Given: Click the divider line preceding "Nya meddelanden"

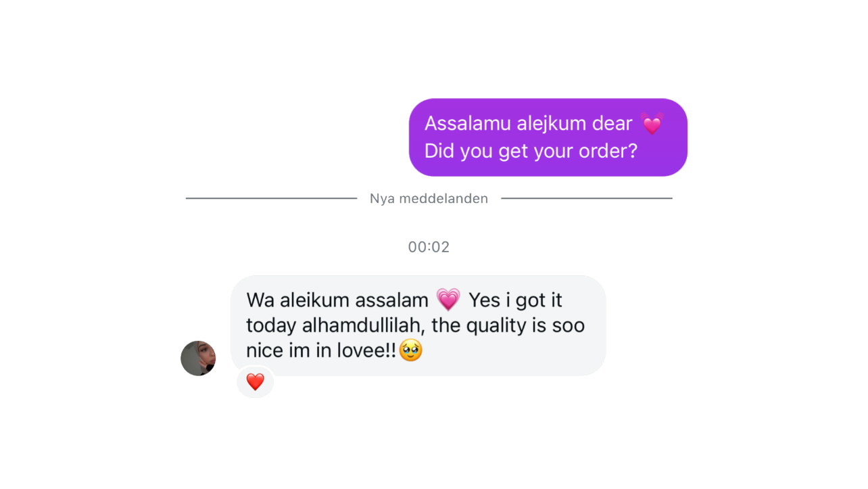Looking at the screenshot, I should click(x=271, y=199).
